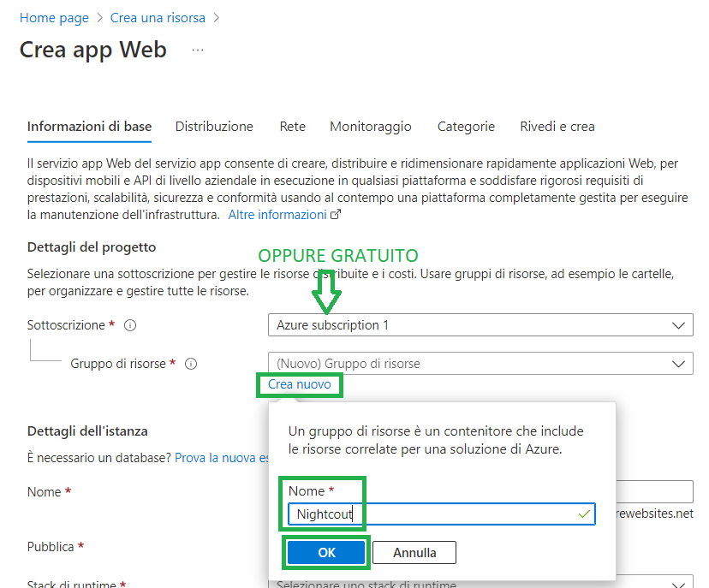Screen dimensions: 709x588
Task: Go to the Rivedi e crea tab
Action: (x=557, y=127)
